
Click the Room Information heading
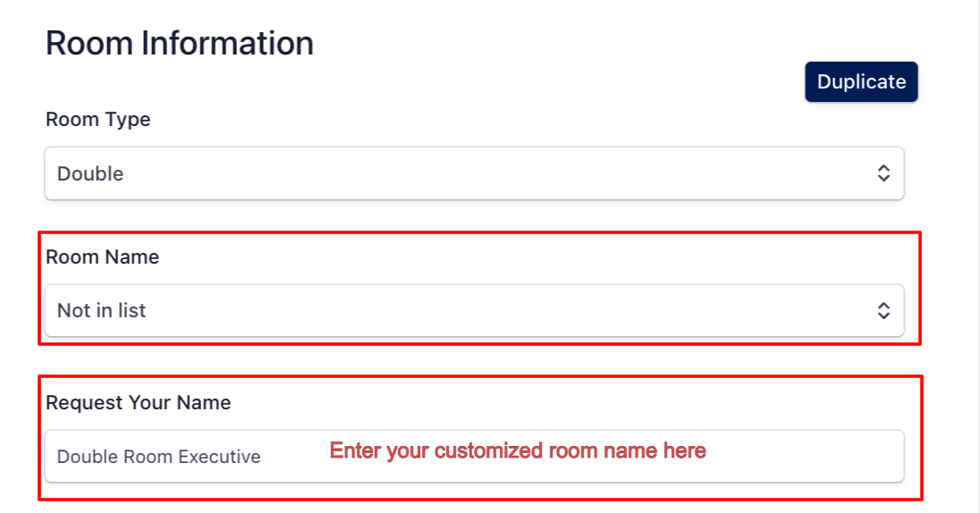pos(180,43)
